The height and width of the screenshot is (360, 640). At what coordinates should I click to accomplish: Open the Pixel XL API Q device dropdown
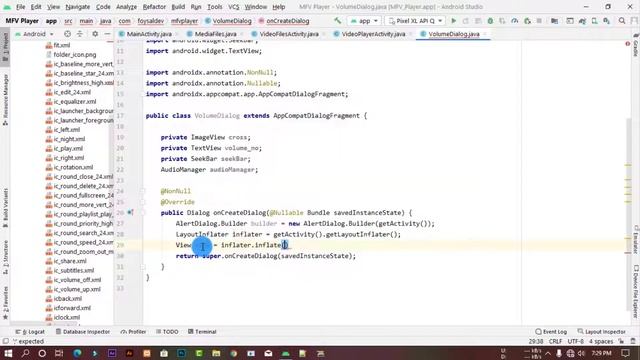click(x=415, y=21)
